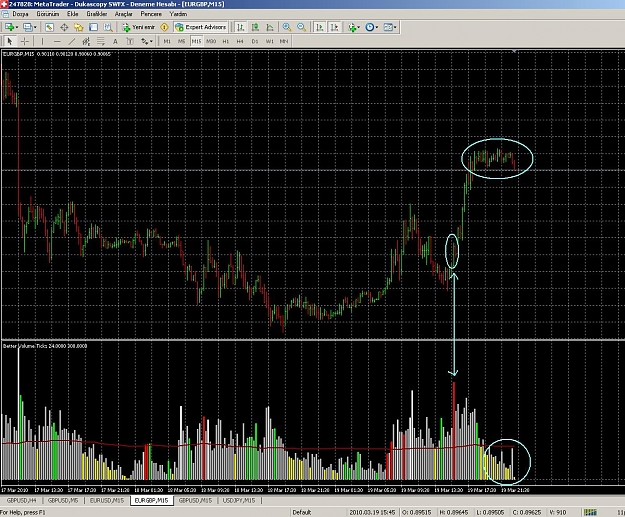
Task: Switch chart to line chart icon
Action: [x=270, y=27]
